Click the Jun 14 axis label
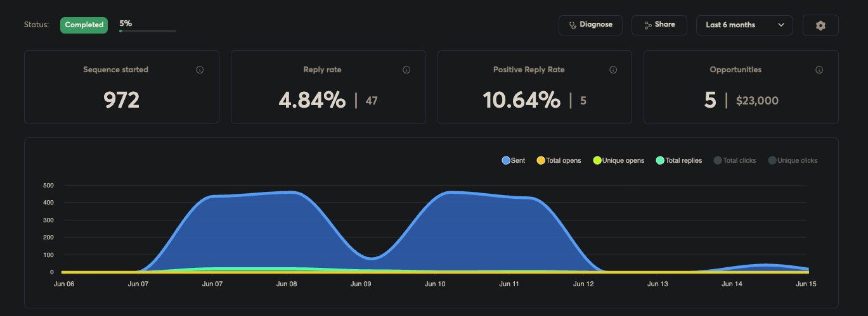 (732, 284)
